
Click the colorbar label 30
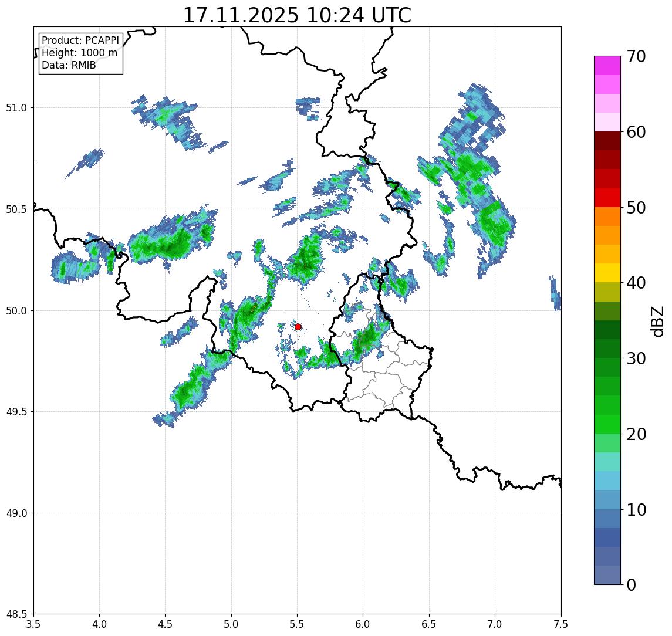tap(636, 358)
